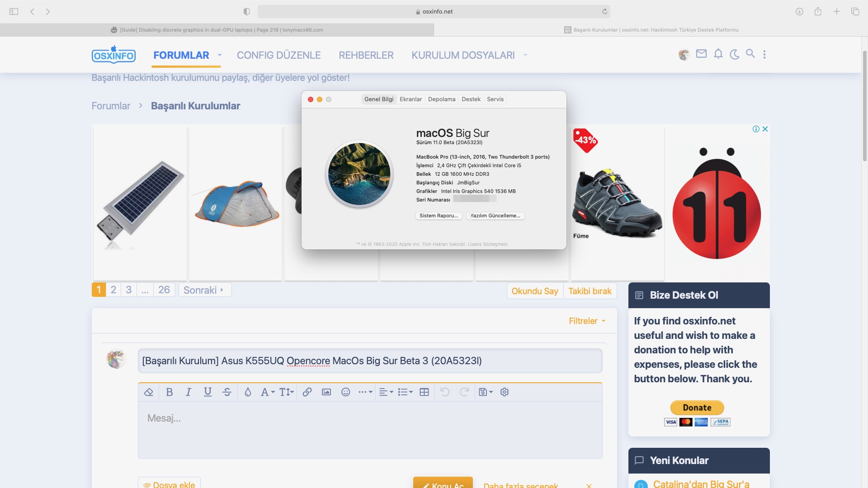
Task: Toggle strikethrough text formatting
Action: tap(227, 392)
